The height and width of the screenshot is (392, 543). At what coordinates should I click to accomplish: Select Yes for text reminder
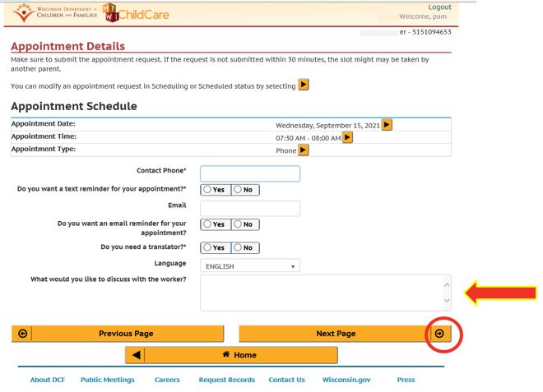point(215,189)
